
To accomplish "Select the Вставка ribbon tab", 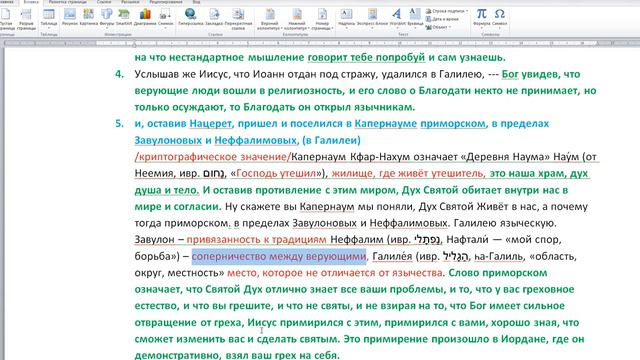I will click(x=31, y=2).
